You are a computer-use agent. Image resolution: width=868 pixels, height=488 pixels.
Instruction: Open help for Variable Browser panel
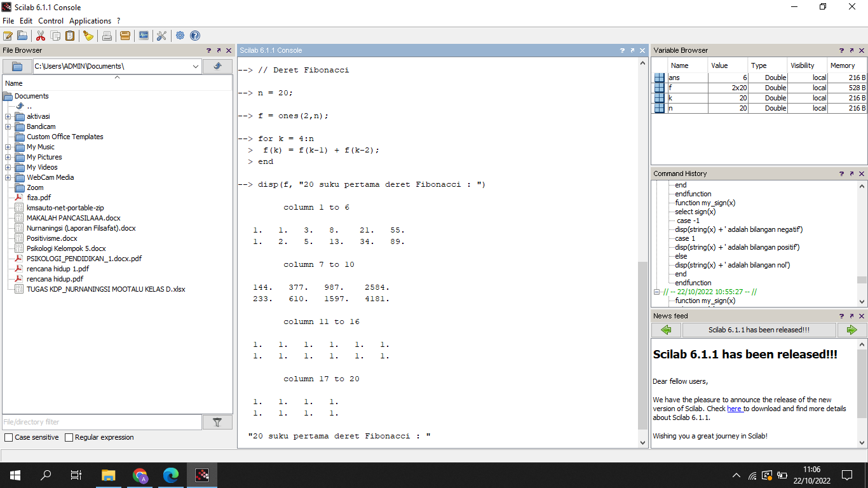point(841,50)
